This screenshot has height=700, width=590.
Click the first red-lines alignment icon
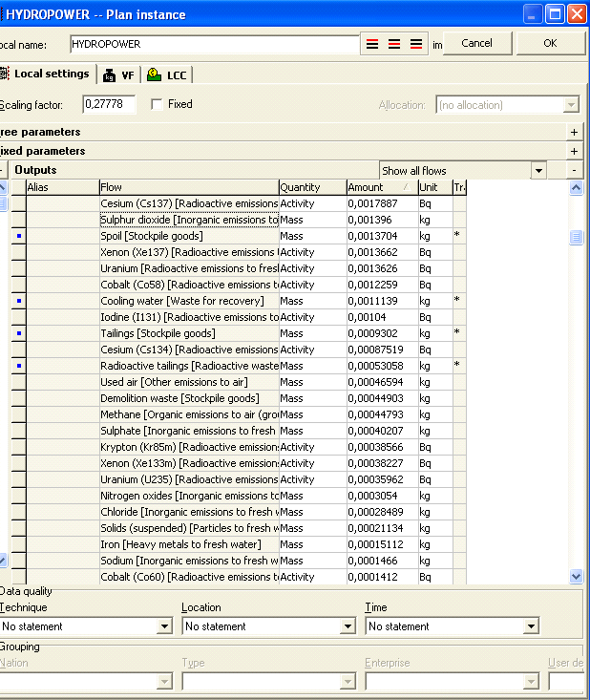click(372, 44)
